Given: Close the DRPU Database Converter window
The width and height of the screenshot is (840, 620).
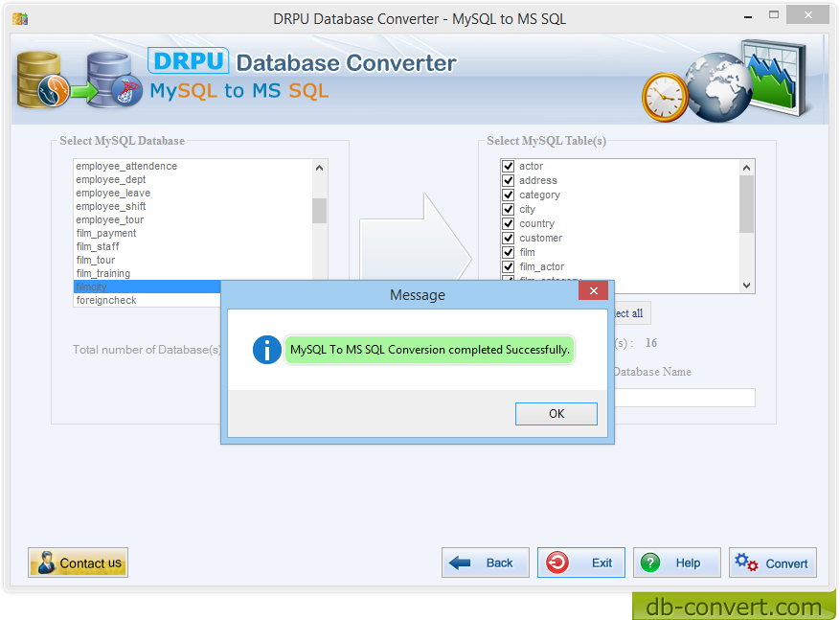Looking at the screenshot, I should (x=807, y=15).
